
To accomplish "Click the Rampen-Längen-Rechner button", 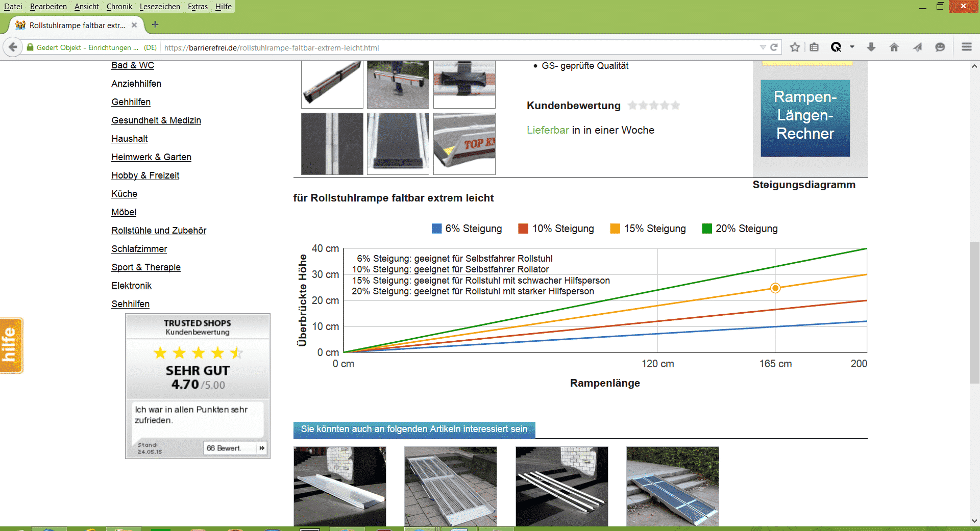I will tap(805, 118).
